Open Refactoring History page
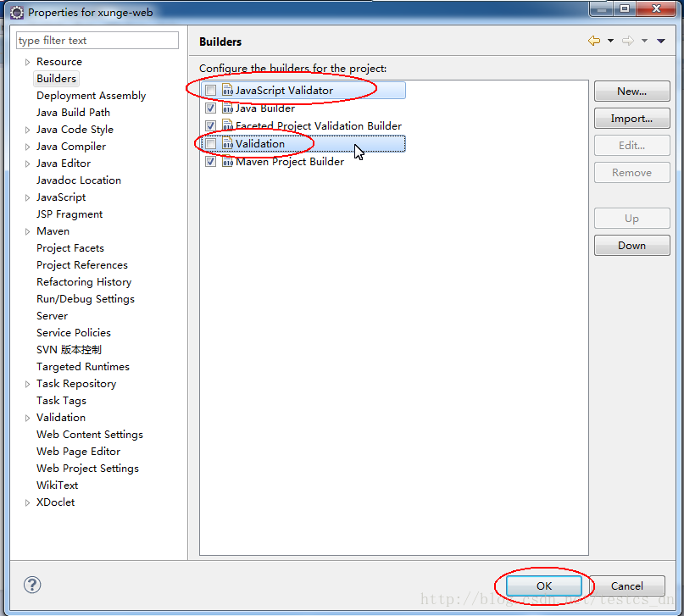This screenshot has height=616, width=684. point(84,282)
